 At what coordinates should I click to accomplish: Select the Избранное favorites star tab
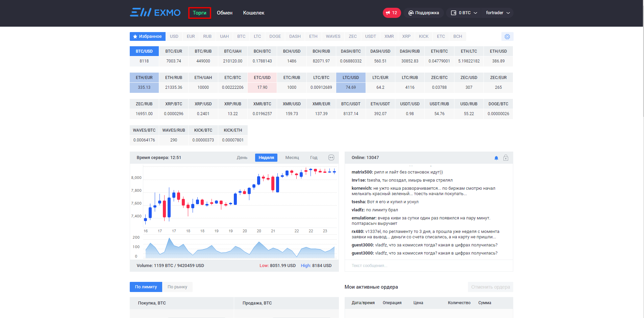148,36
